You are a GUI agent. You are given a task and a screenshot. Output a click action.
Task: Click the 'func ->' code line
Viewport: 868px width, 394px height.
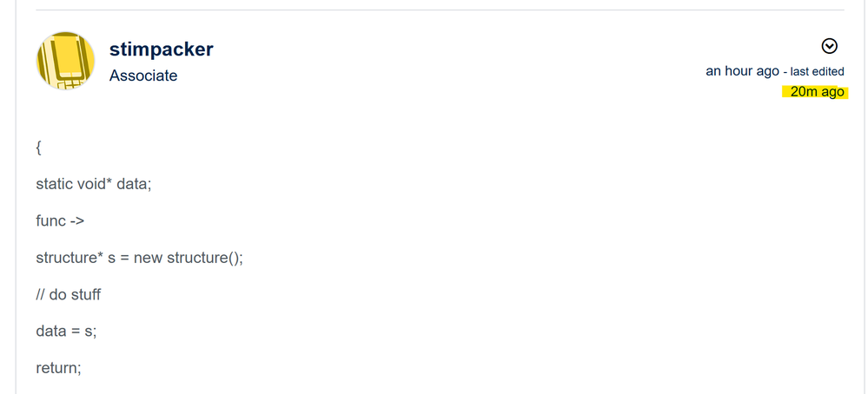pos(60,221)
